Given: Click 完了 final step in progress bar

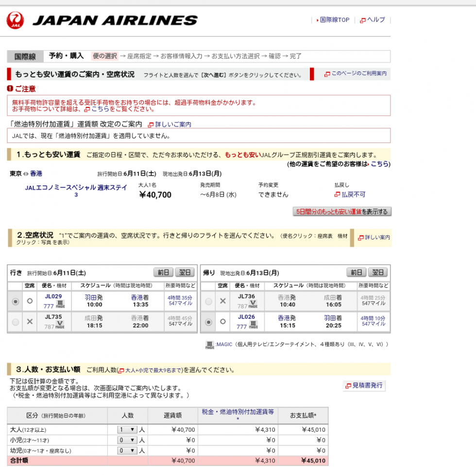Looking at the screenshot, I should click(295, 56).
